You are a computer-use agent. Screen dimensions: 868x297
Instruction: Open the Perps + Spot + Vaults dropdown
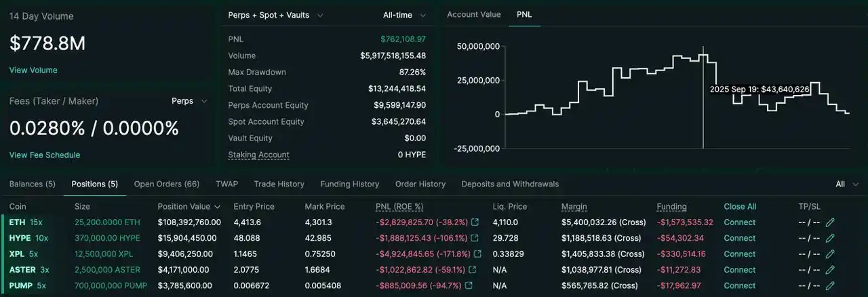point(276,15)
